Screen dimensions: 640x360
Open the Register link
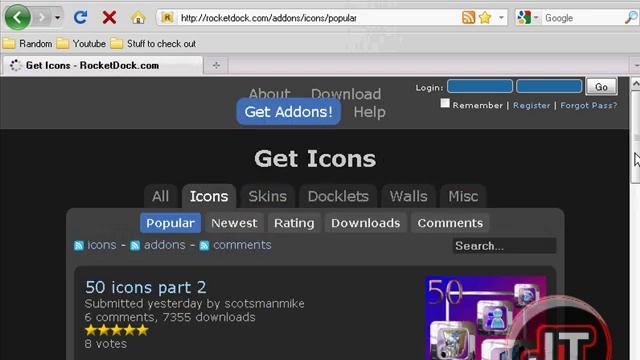[531, 105]
